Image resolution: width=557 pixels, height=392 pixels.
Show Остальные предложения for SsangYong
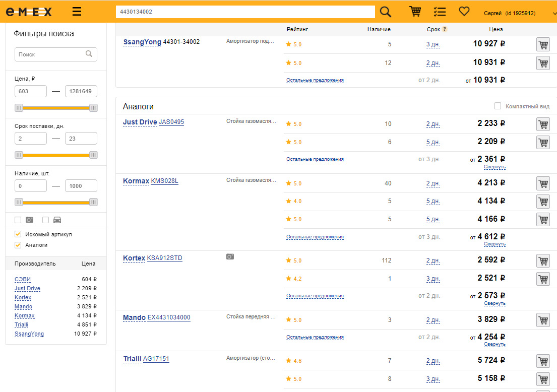(x=315, y=80)
